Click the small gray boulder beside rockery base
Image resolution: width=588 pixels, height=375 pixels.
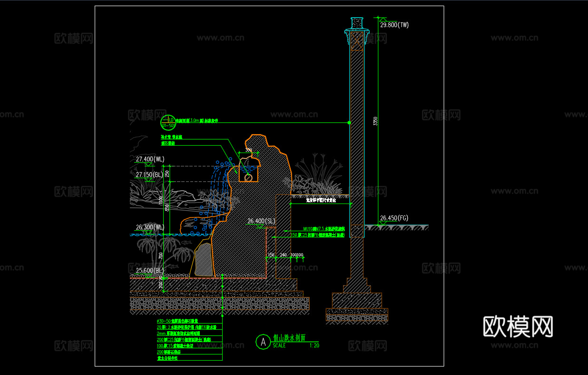coord(203,261)
